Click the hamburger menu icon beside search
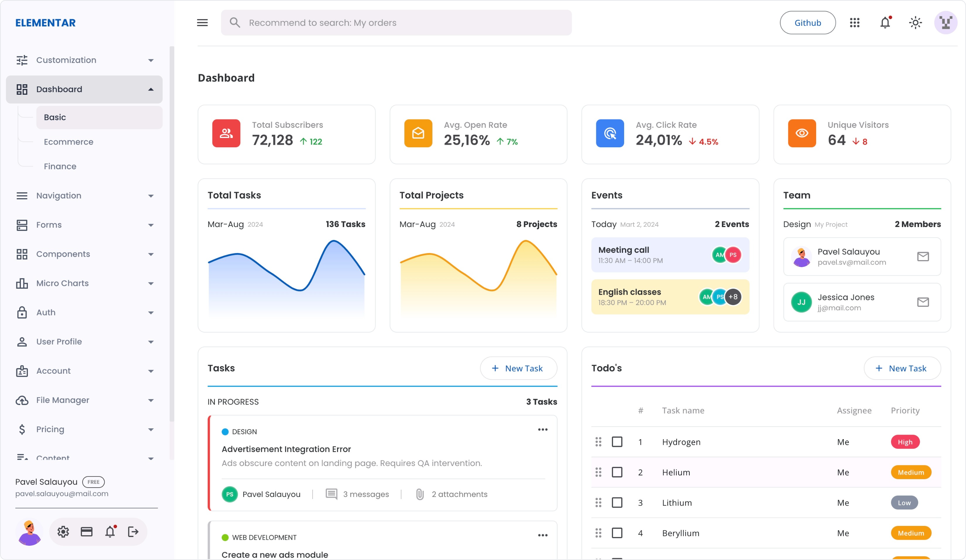Viewport: 966px width, 560px height. [x=202, y=23]
